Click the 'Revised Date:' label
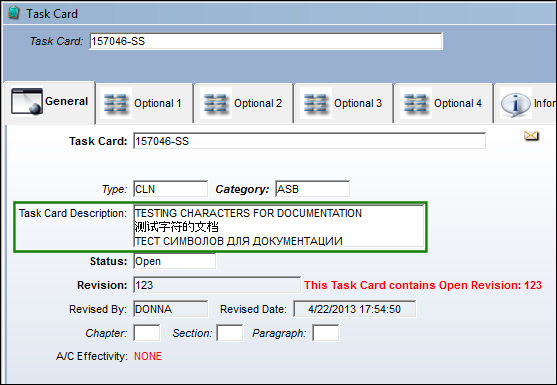The image size is (557, 385). click(x=253, y=309)
